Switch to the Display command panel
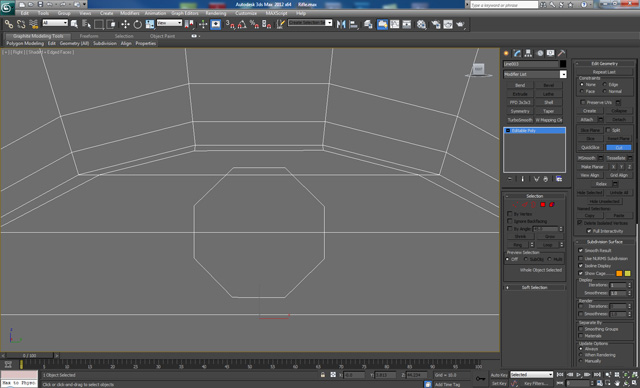Viewport: 640px width, 388px height. click(x=551, y=53)
